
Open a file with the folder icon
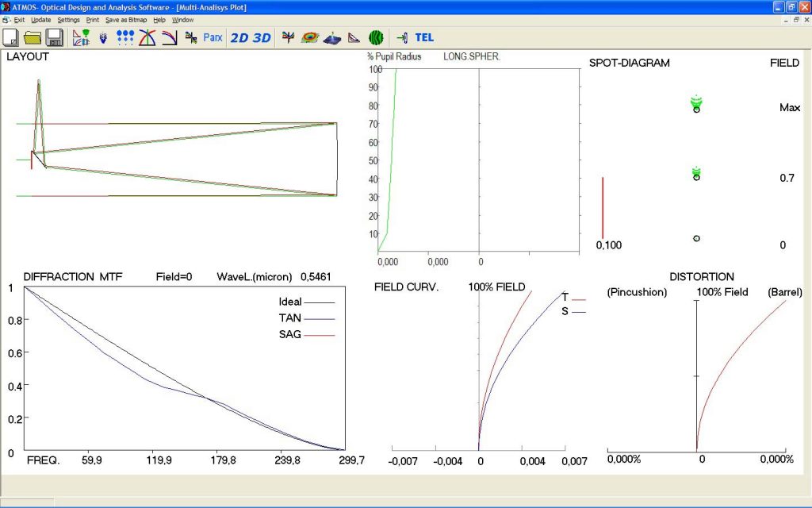(x=33, y=37)
